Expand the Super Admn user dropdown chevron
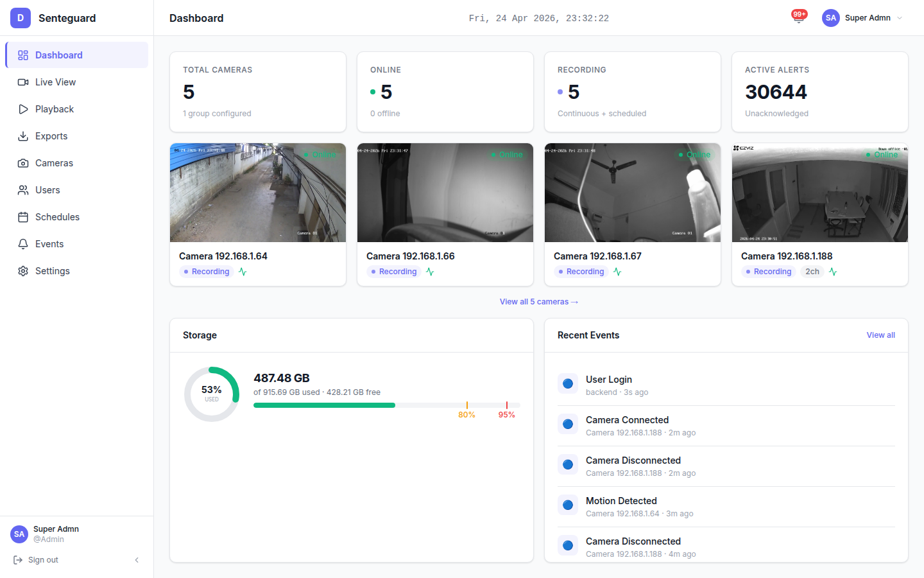 pyautogui.click(x=900, y=18)
